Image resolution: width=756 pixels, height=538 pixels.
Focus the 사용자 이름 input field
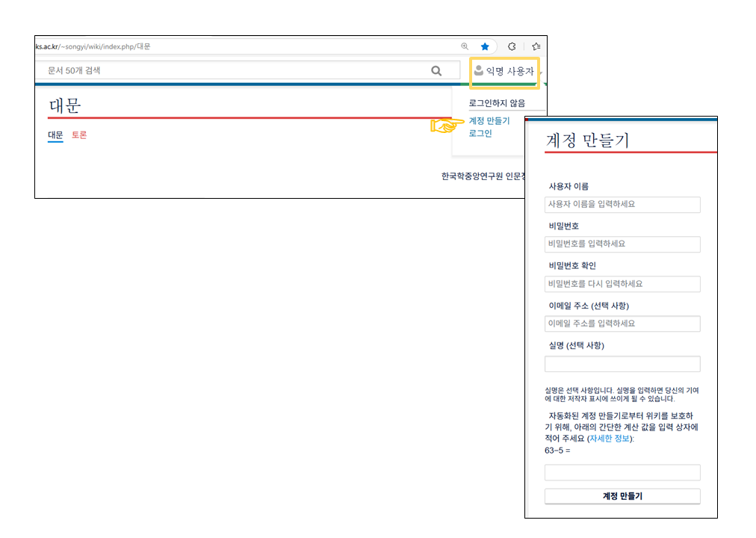click(622, 204)
